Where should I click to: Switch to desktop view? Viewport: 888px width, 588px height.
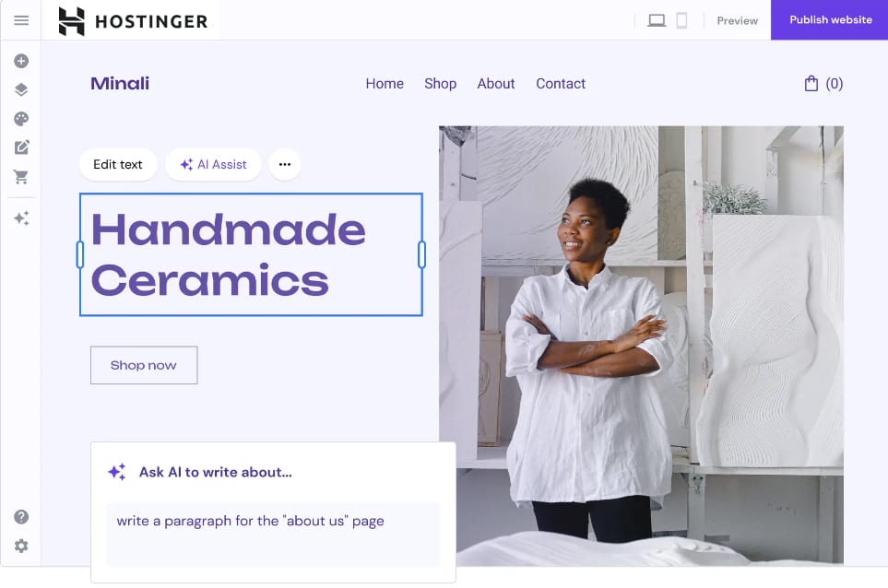pyautogui.click(x=657, y=21)
